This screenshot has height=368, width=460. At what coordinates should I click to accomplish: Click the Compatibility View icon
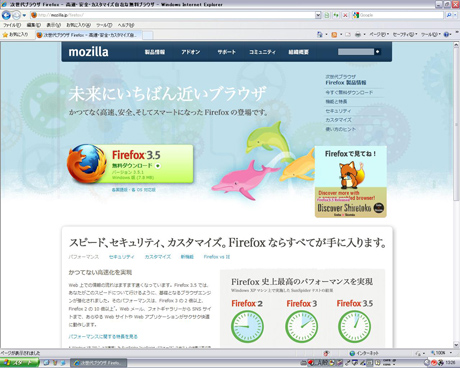[327, 15]
